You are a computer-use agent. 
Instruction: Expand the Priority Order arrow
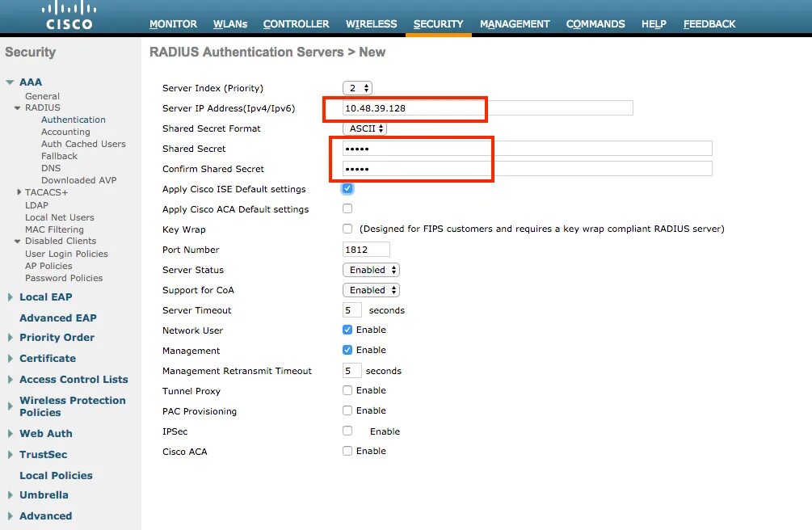click(11, 337)
